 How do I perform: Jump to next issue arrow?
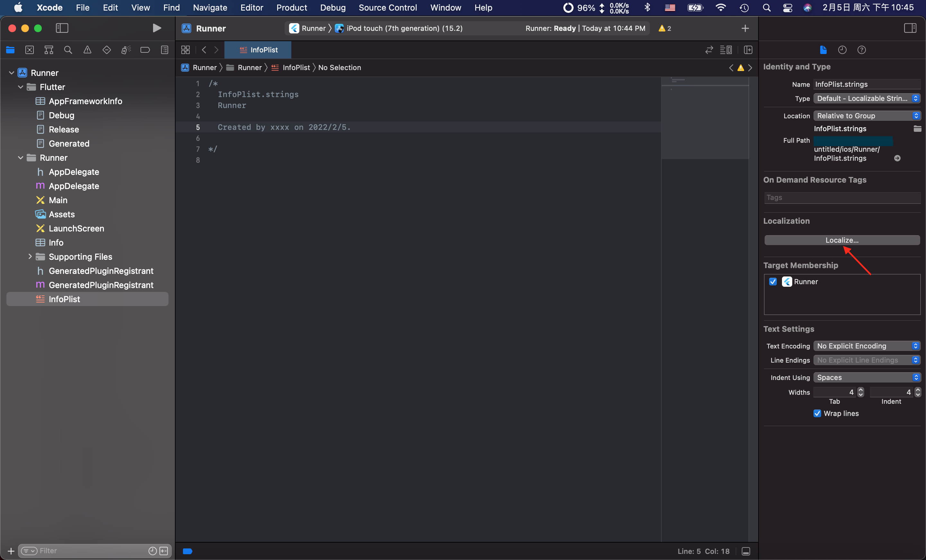(750, 68)
